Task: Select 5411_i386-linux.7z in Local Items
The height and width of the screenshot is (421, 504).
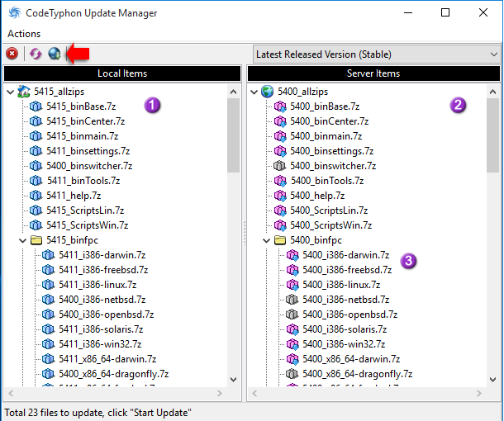Action: (x=97, y=285)
